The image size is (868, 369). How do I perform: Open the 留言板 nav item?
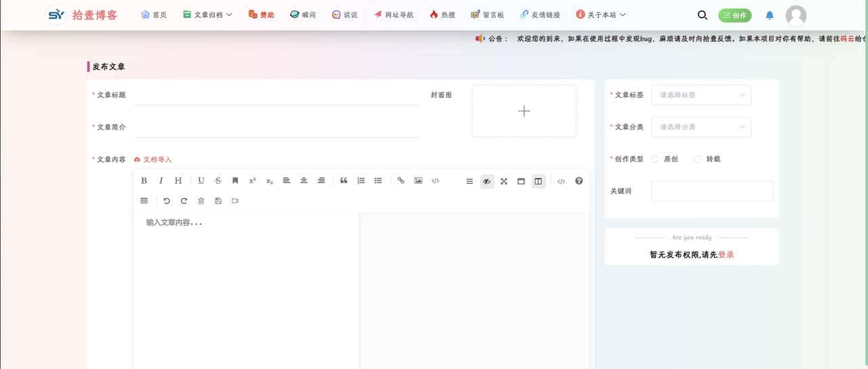coord(488,14)
